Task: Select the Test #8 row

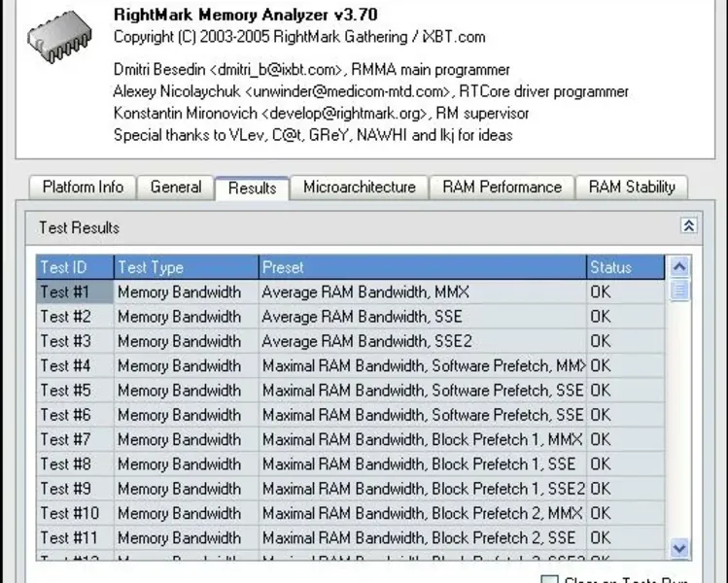Action: tap(351, 464)
